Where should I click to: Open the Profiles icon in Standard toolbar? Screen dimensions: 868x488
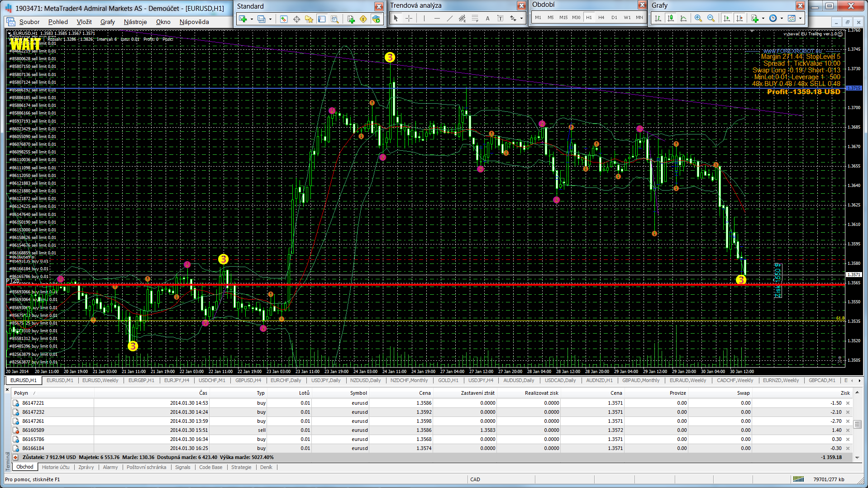click(262, 19)
